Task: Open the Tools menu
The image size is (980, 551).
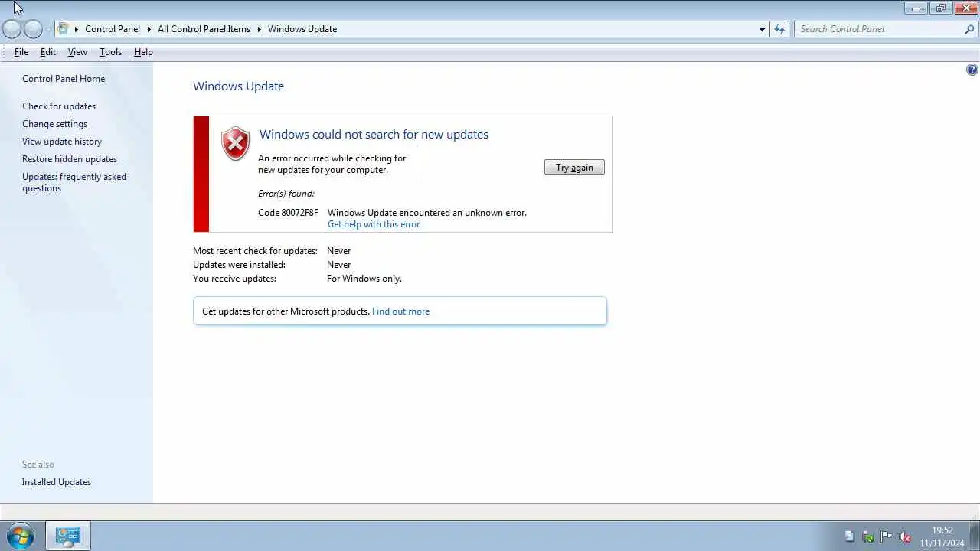Action: pos(110,52)
